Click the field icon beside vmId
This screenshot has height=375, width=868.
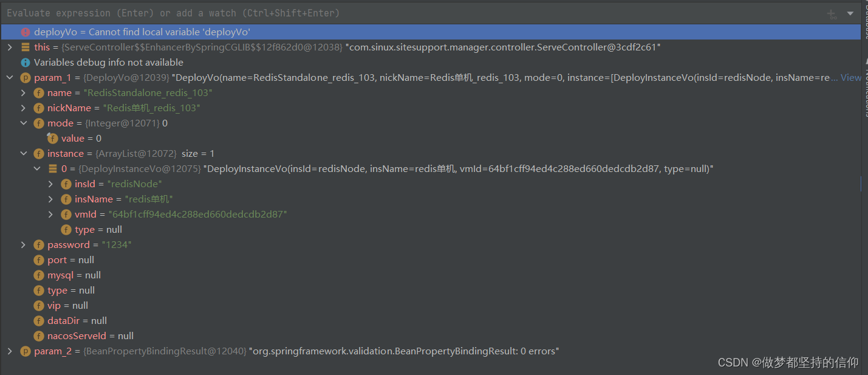pos(66,215)
